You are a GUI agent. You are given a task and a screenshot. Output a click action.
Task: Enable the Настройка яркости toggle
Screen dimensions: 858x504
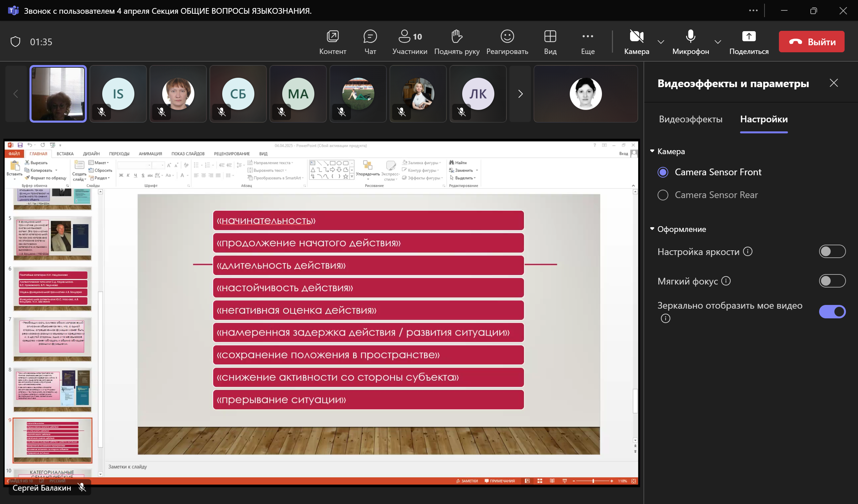[x=832, y=252]
